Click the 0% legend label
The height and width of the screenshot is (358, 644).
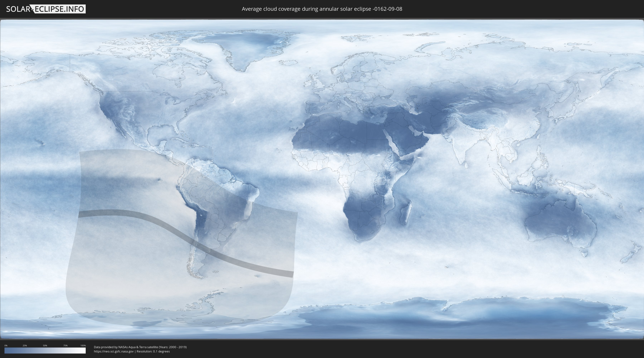click(x=6, y=345)
